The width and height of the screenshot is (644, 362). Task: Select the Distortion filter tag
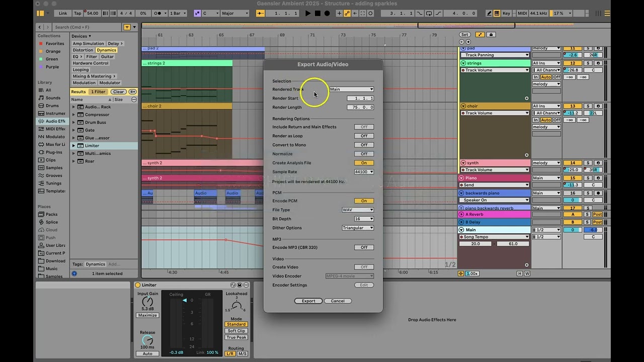(83, 50)
